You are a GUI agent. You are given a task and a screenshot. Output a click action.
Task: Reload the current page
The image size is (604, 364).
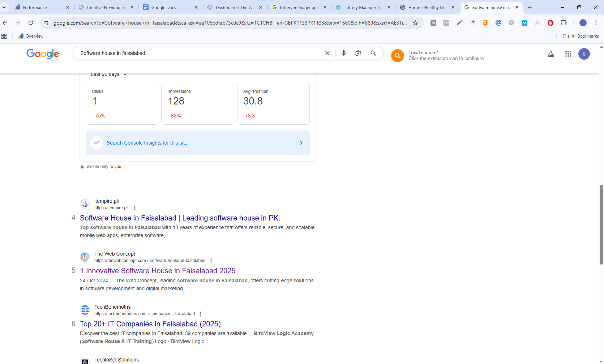click(x=31, y=23)
